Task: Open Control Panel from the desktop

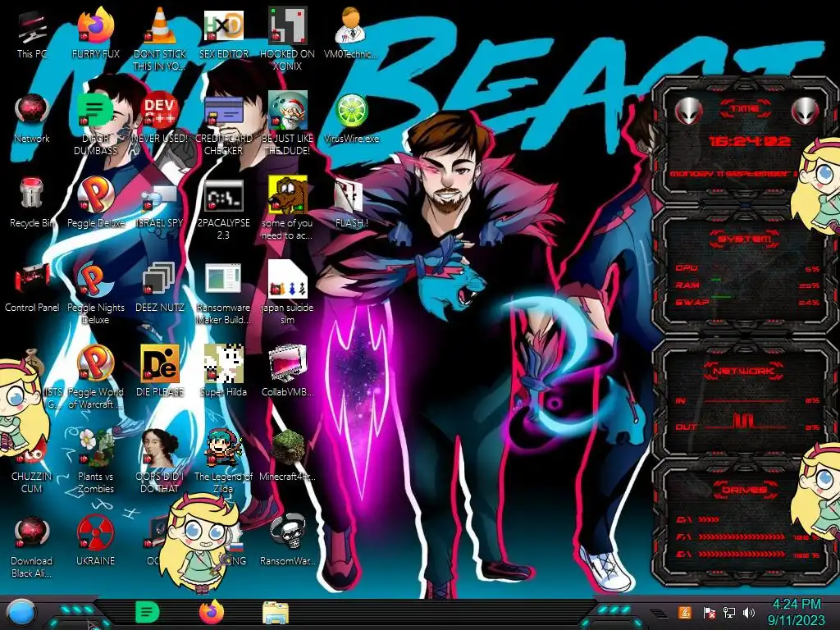Action: click(x=32, y=288)
